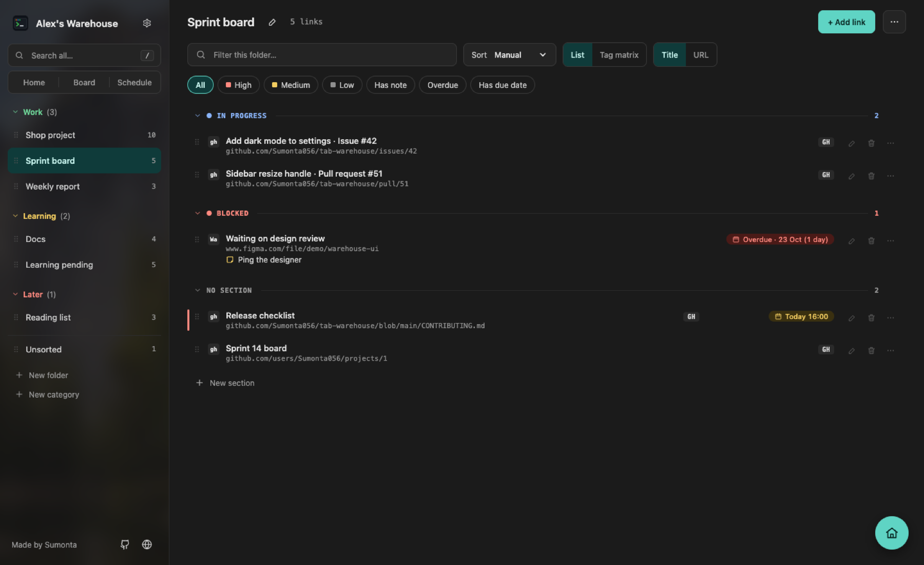Screen dimensions: 924x565
Task: Delete the Sidebar resize handle link
Action: tap(871, 176)
